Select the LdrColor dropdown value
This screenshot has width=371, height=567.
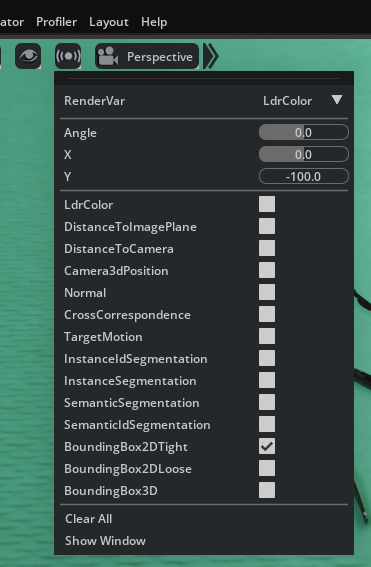(x=287, y=101)
